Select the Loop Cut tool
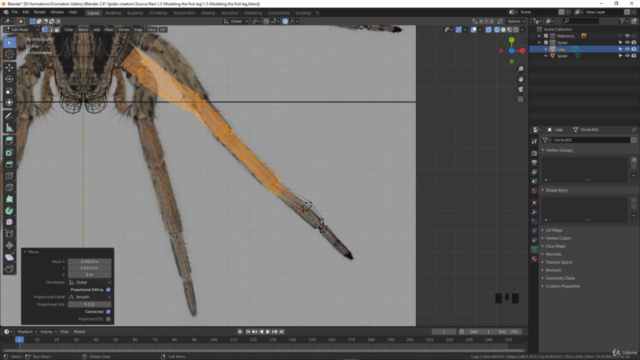This screenshot has height=360, width=640. tap(9, 176)
